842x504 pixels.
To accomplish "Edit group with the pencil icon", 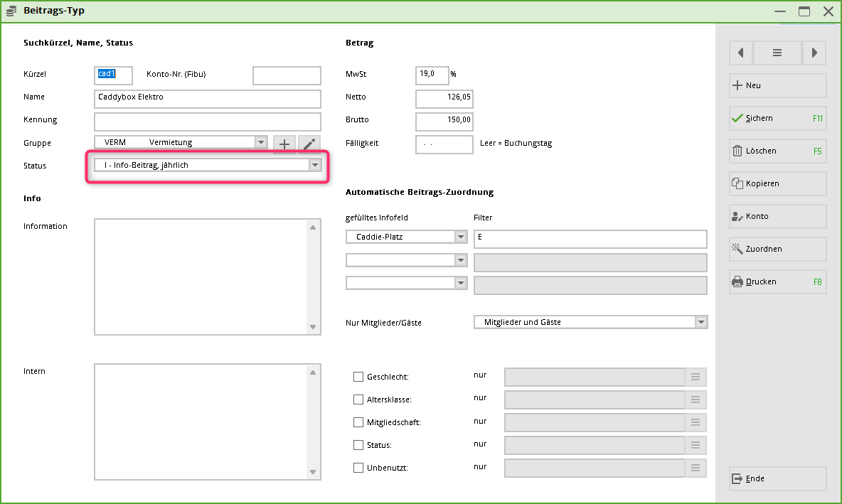I will pyautogui.click(x=309, y=144).
